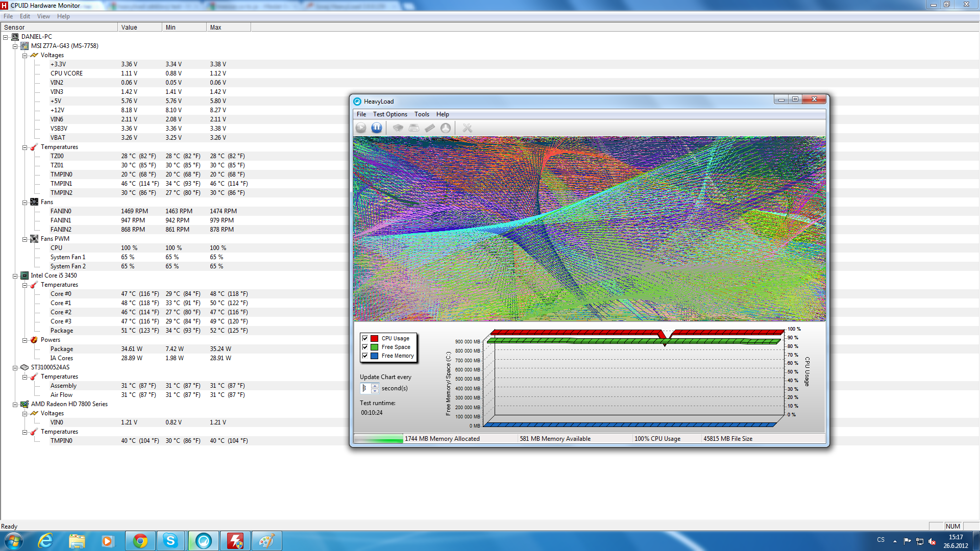Click the Action Center flag tray icon
The image size is (980, 551).
pos(907,541)
